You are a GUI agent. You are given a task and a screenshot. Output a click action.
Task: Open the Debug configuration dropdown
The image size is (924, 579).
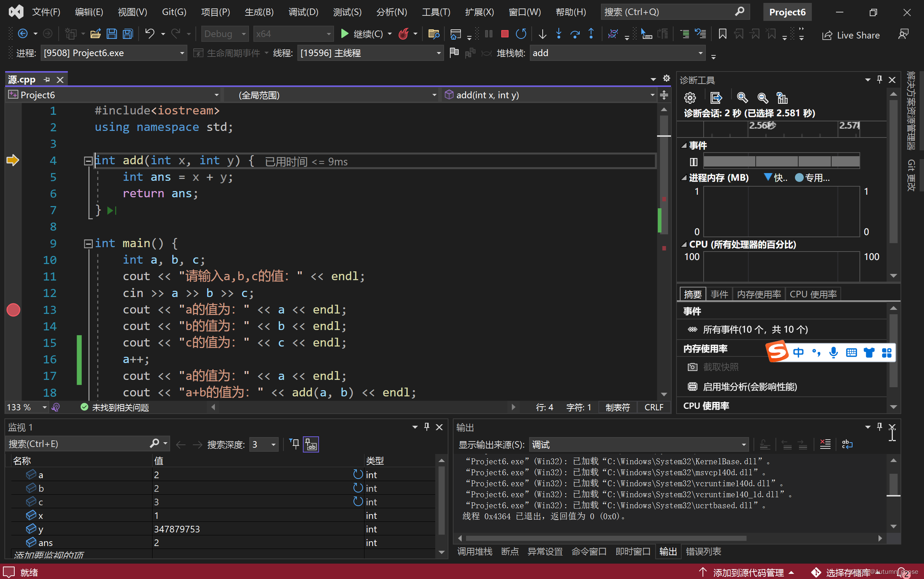[x=225, y=34]
